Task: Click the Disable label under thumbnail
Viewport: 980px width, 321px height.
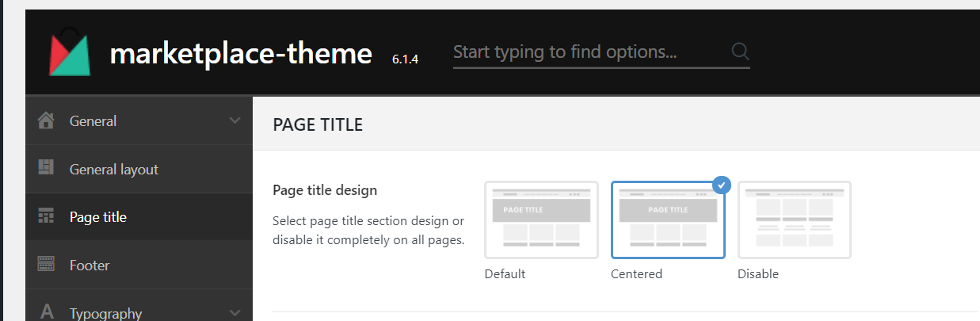Action: coord(758,274)
